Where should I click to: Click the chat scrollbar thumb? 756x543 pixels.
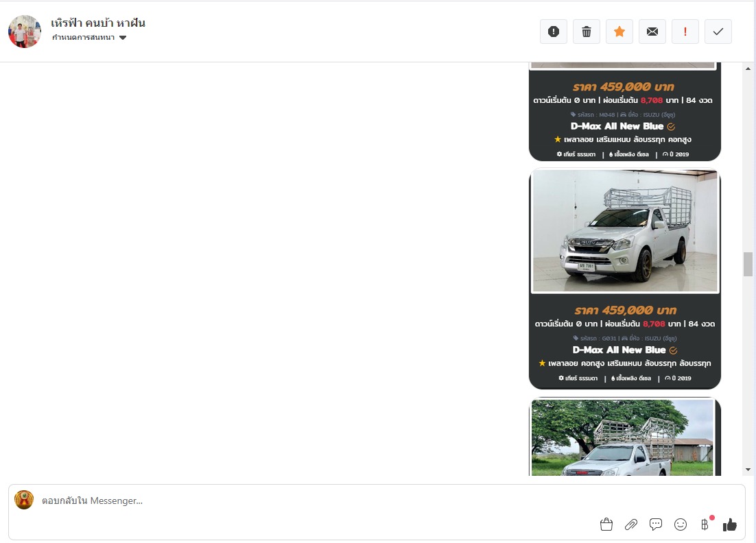748,264
